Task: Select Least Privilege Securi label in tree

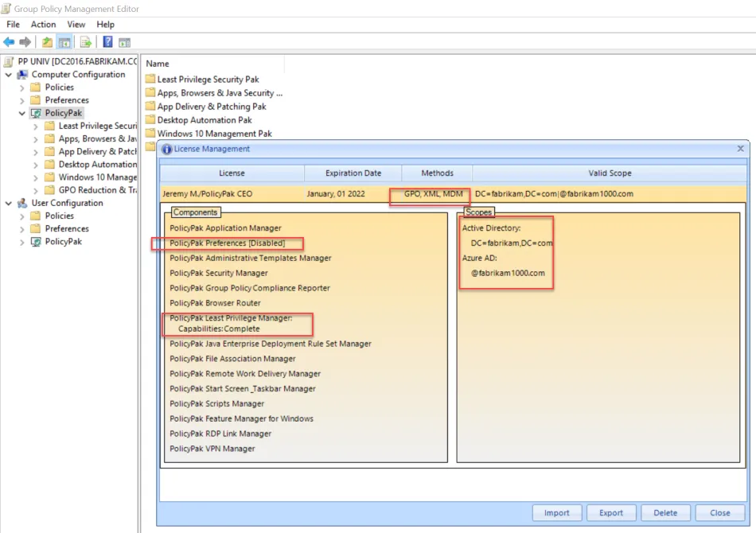Action: click(97, 126)
